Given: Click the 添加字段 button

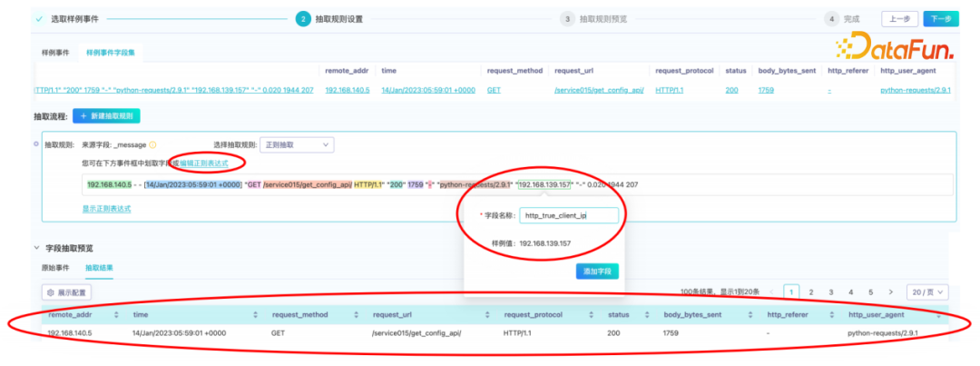Looking at the screenshot, I should (x=596, y=272).
